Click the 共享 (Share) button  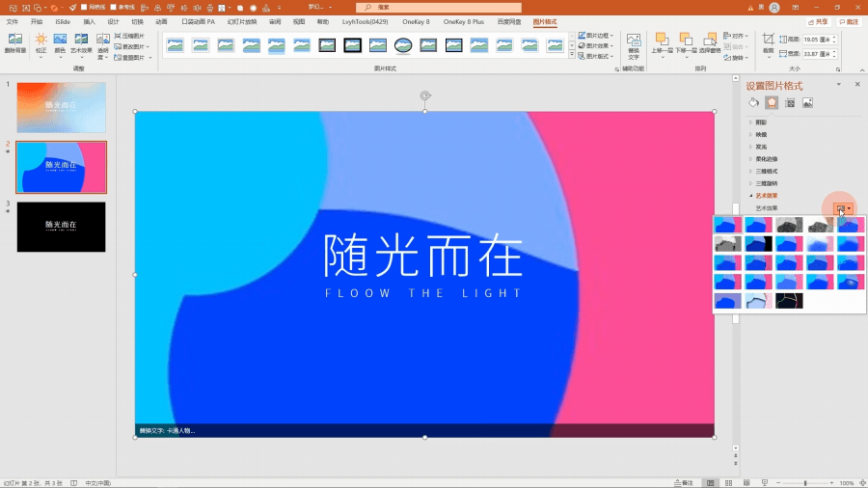(818, 21)
